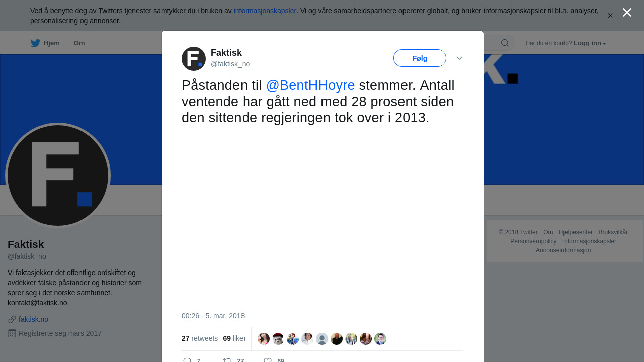Dismiss the cookie notice with the small x
The width and height of the screenshot is (644, 362).
tap(610, 16)
